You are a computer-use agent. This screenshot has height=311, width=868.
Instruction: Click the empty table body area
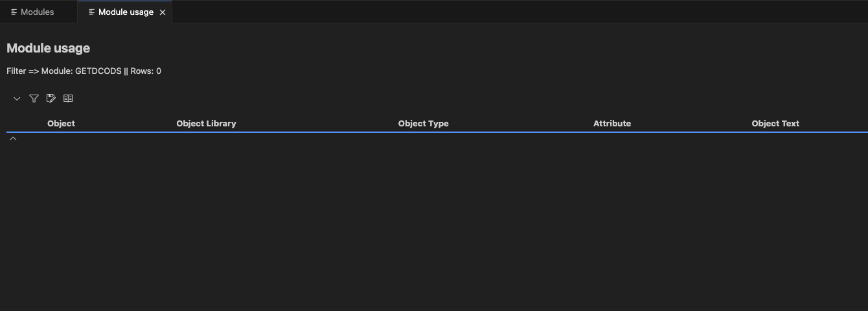[434, 220]
